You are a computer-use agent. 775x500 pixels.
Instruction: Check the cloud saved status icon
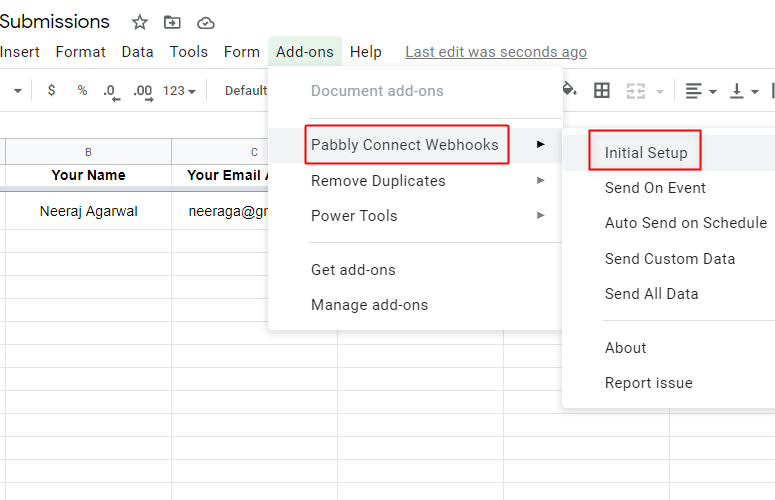click(x=206, y=23)
